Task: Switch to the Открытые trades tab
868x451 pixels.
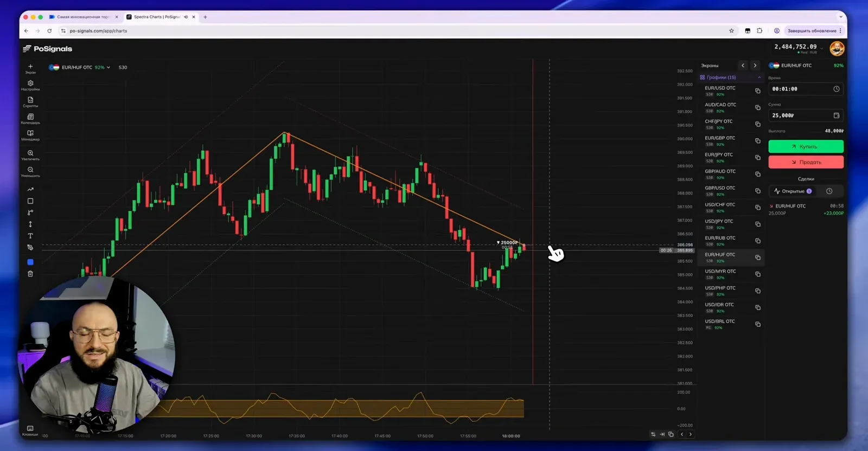Action: 793,191
